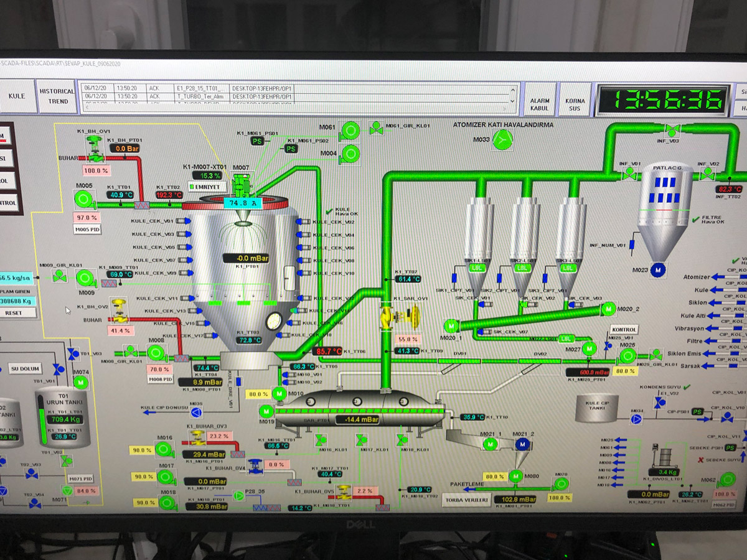
Task: Select the blue M023 motor icon
Action: (x=659, y=269)
